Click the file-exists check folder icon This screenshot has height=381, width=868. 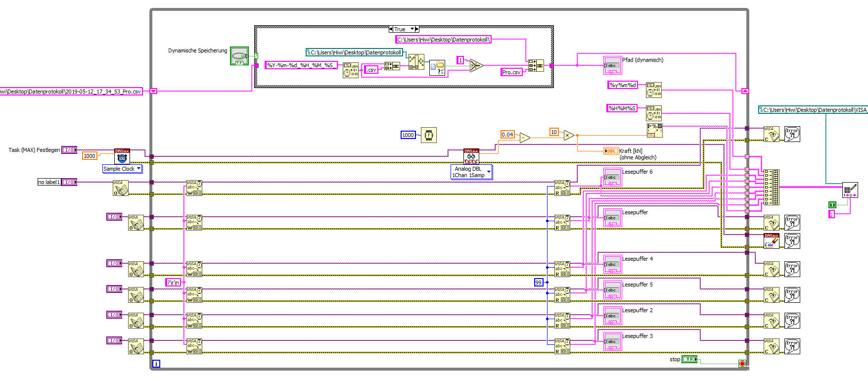pyautogui.click(x=437, y=68)
